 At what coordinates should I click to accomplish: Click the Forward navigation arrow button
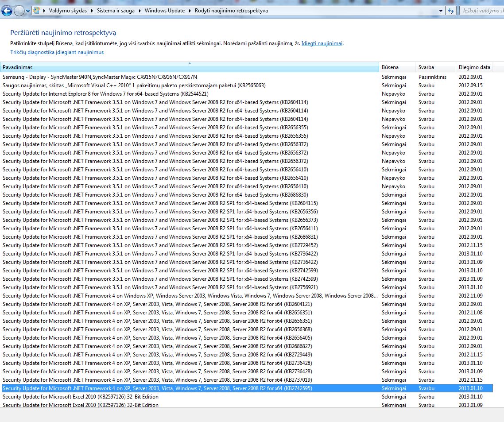coord(19,11)
